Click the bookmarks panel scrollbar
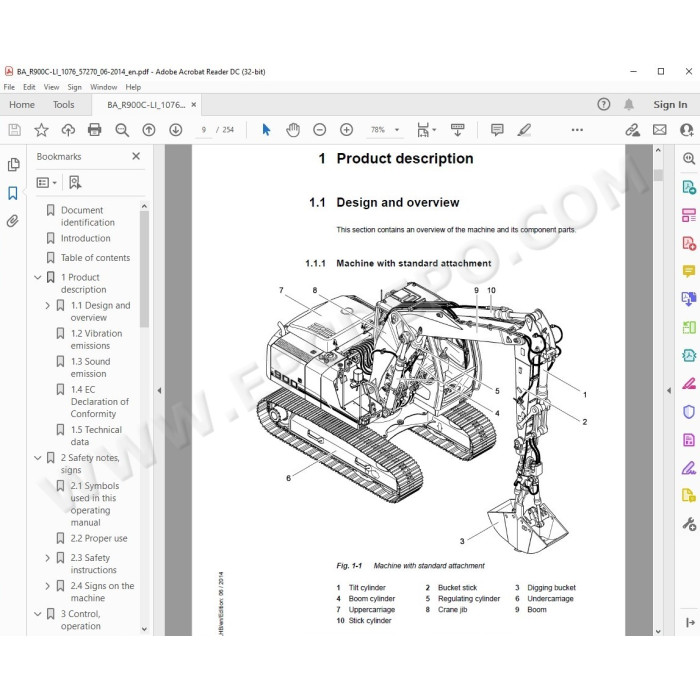Image resolution: width=700 pixels, height=700 pixels. (144, 269)
